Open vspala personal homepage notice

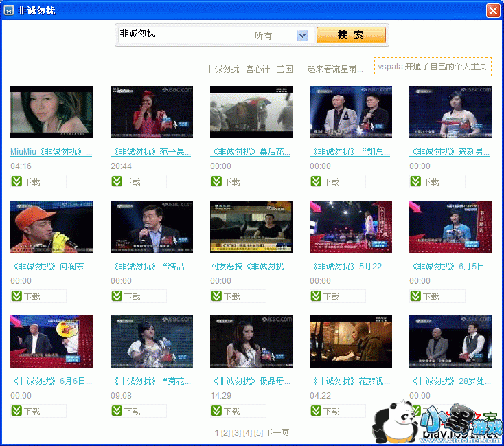coord(433,67)
